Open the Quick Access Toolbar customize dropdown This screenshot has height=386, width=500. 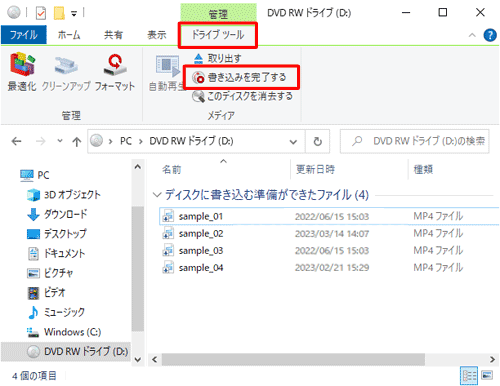(x=74, y=14)
